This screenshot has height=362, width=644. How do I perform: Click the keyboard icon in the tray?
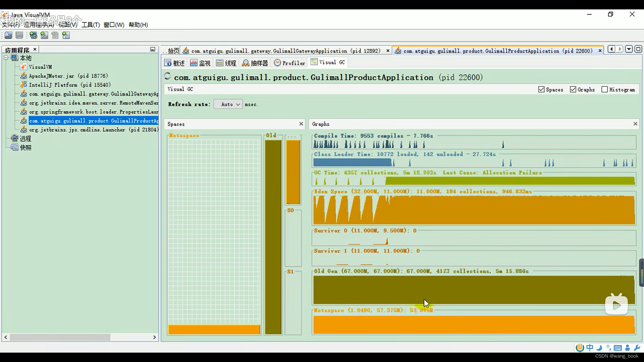(x=618, y=348)
